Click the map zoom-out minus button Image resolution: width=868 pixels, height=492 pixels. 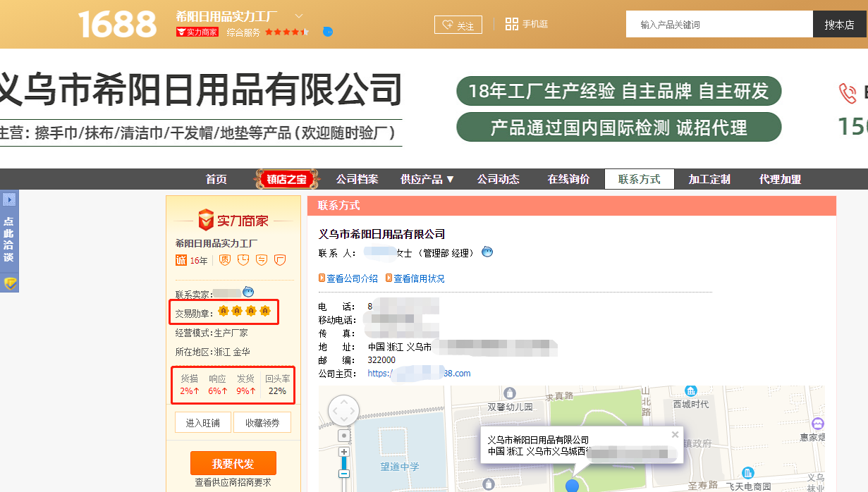click(344, 473)
